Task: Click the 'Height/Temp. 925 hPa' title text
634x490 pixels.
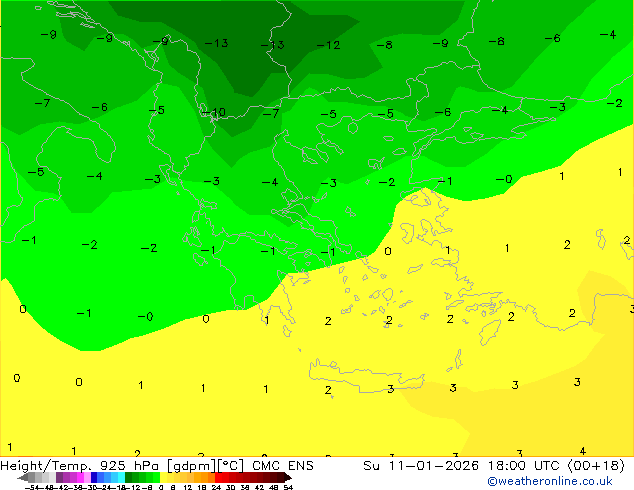Action: 80,466
